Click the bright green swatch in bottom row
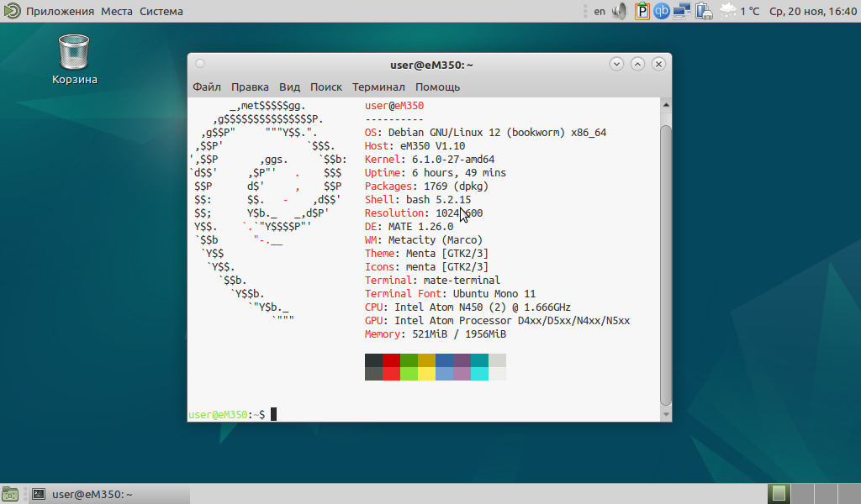The height and width of the screenshot is (504, 861). [409, 374]
